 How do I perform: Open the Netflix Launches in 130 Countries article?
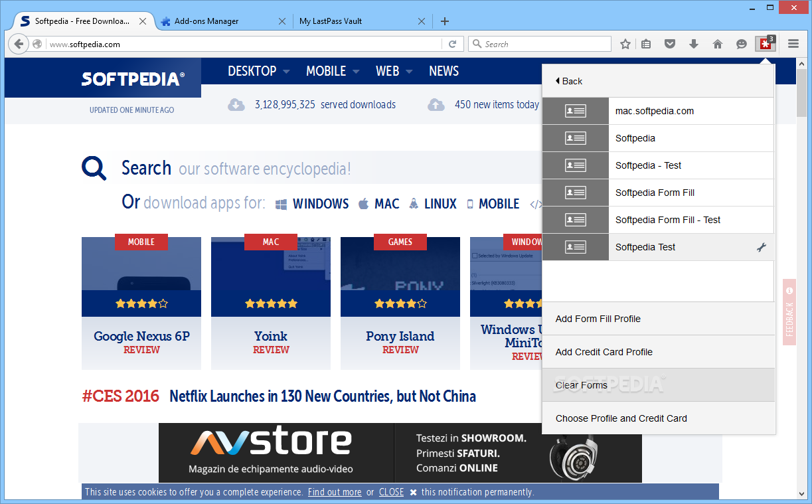(323, 396)
